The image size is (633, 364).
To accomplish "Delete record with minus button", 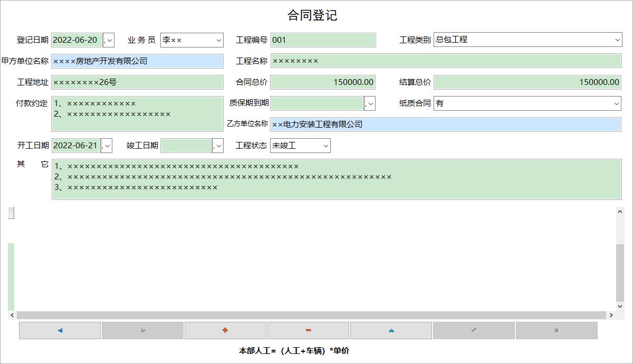I will (x=308, y=330).
